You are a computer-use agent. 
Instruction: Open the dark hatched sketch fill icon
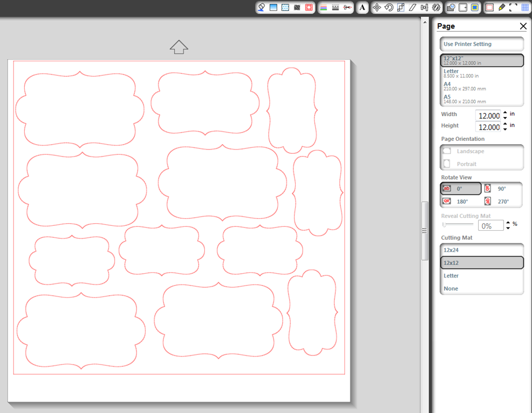[x=297, y=8]
